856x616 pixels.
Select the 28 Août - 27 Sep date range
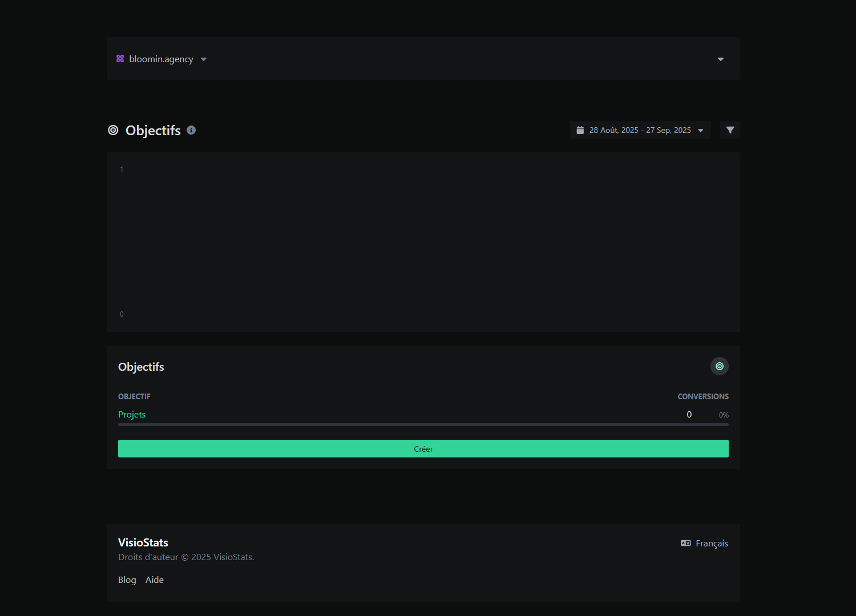pyautogui.click(x=640, y=130)
